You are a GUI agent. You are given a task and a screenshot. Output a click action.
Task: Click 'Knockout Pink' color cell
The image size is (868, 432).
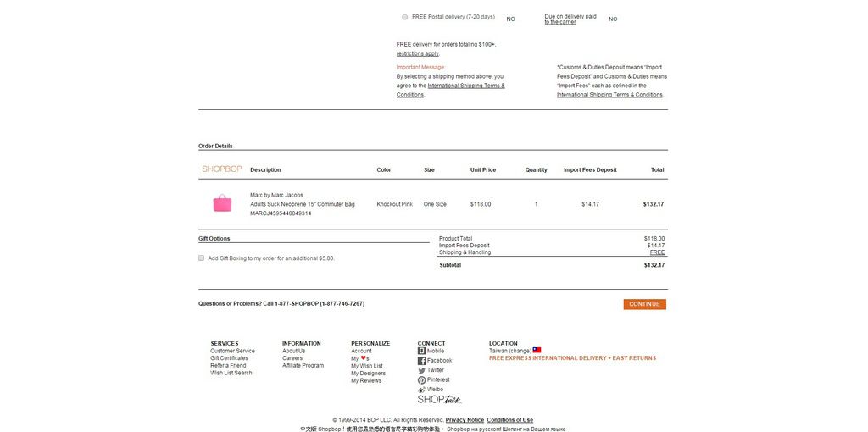click(x=395, y=204)
